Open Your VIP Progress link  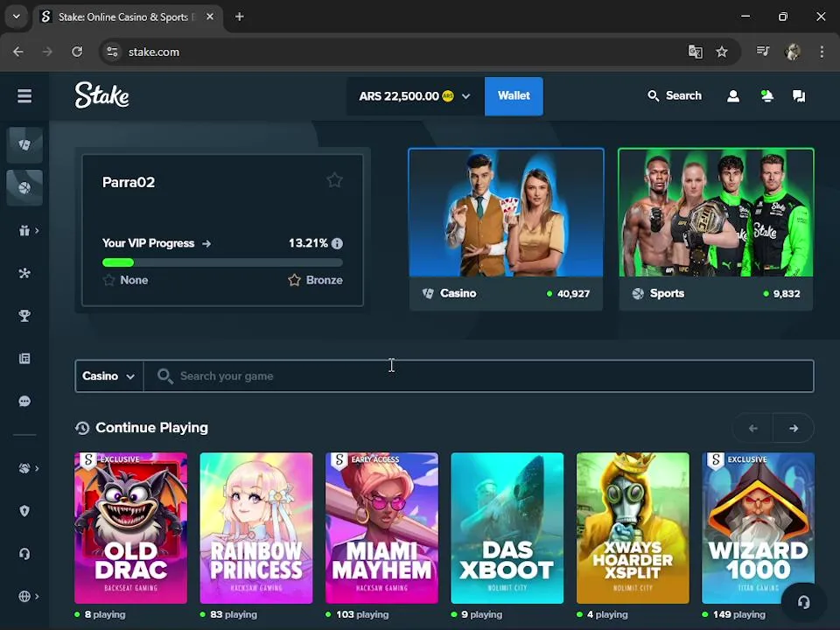(x=157, y=243)
